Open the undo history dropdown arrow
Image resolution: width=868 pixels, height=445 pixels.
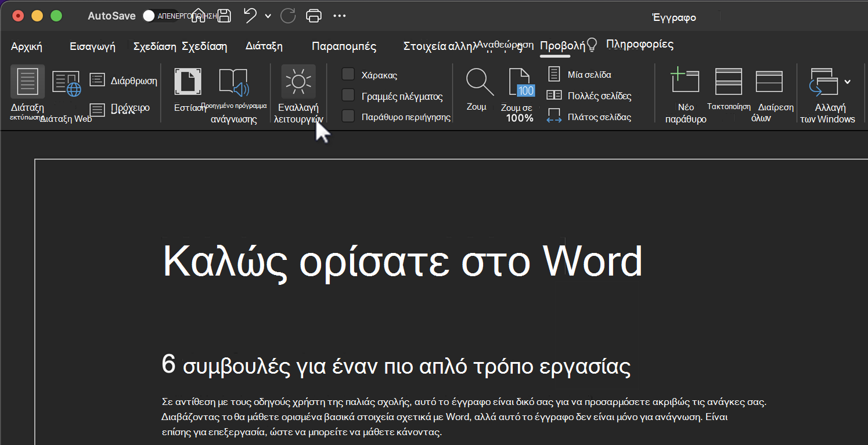click(268, 16)
